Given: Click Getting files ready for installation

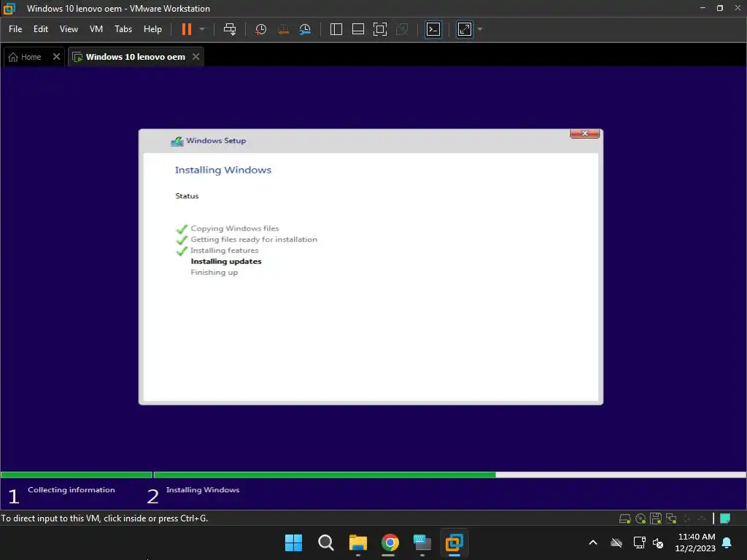Looking at the screenshot, I should pos(254,239).
